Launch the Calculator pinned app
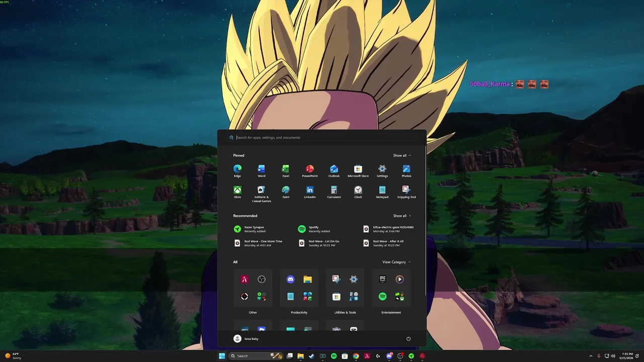644x362 pixels. point(334,192)
